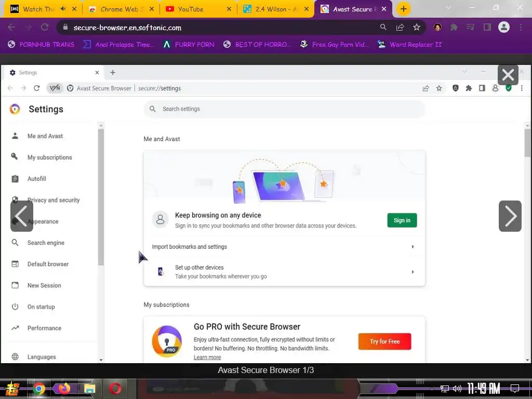This screenshot has height=399, width=532.
Task: Open the BEST OF HORRO... bookmark
Action: pyautogui.click(x=257, y=45)
